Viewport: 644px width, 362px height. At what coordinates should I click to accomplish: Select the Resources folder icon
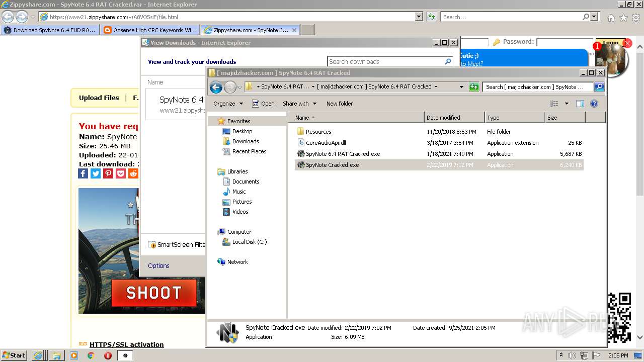point(301,132)
